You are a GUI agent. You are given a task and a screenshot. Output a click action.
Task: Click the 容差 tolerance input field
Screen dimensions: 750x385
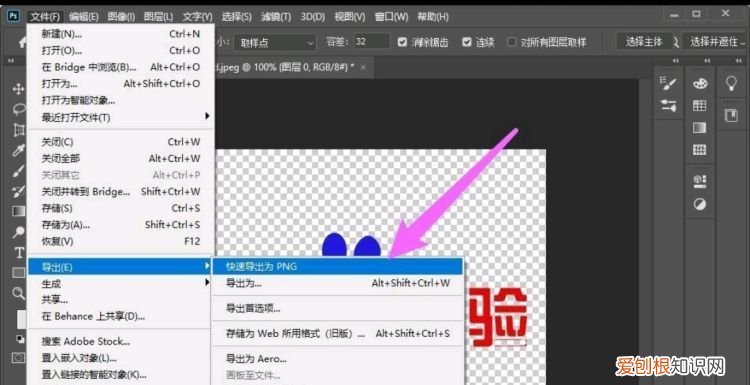[372, 42]
